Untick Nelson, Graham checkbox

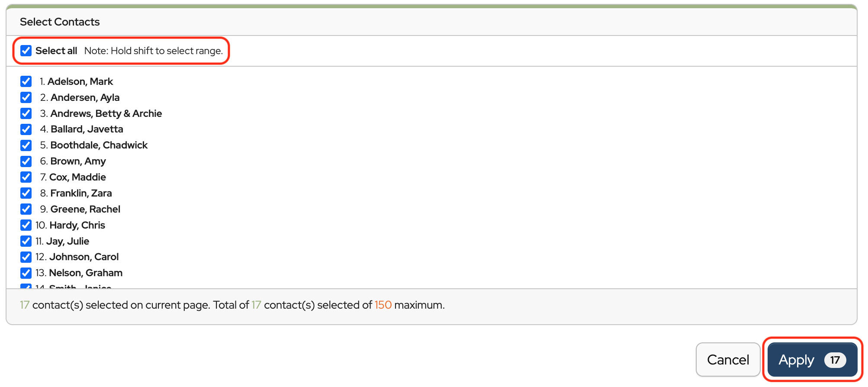point(26,273)
